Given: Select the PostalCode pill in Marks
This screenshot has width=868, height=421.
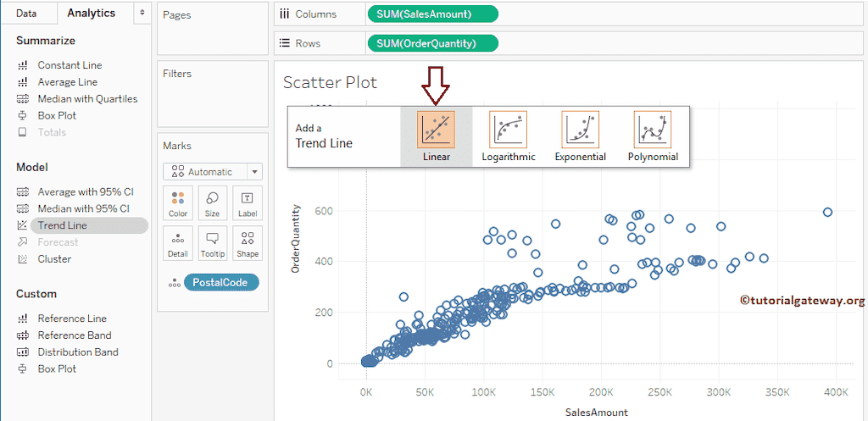Looking at the screenshot, I should 220,282.
